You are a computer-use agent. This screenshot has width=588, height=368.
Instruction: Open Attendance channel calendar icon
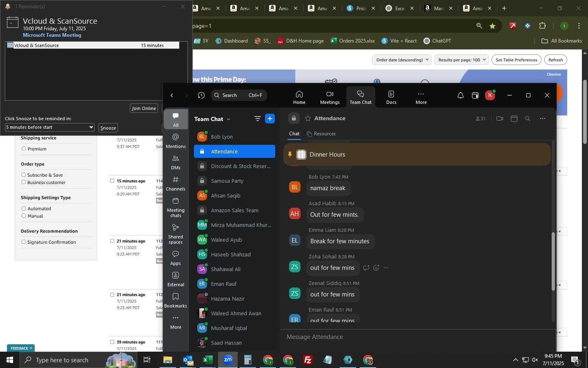514,119
